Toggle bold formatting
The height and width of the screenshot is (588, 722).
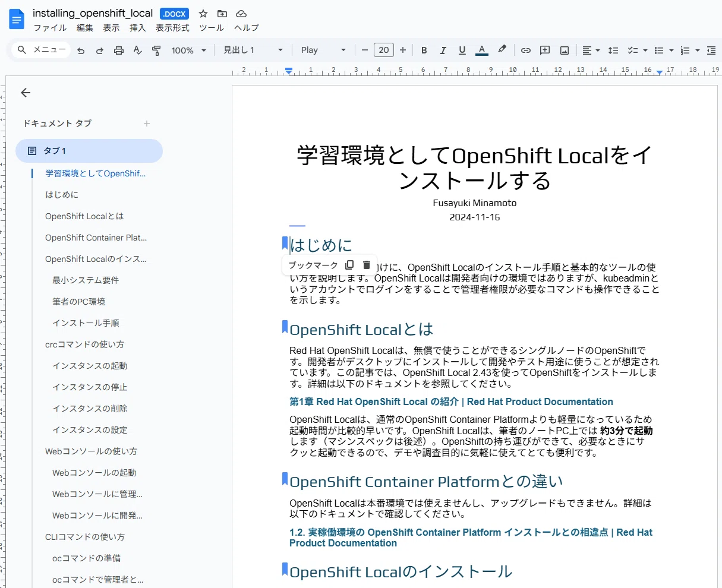tap(424, 50)
